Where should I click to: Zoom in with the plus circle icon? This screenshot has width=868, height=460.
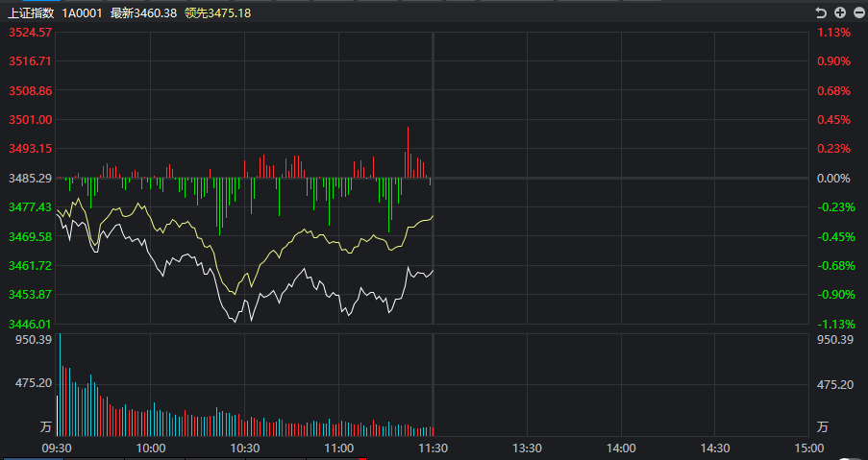(x=840, y=12)
